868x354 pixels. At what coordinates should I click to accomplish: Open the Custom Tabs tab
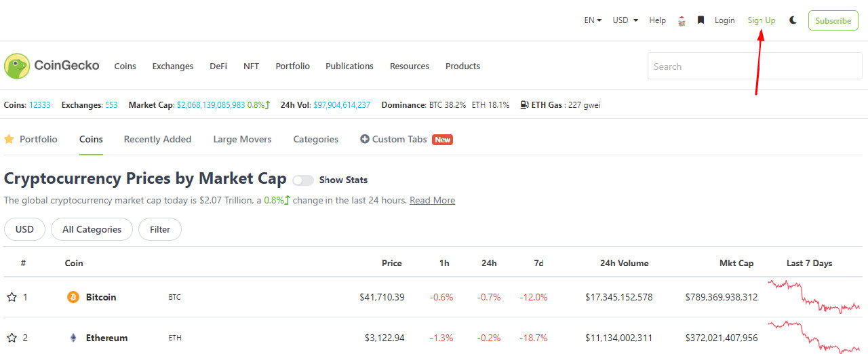tap(399, 139)
